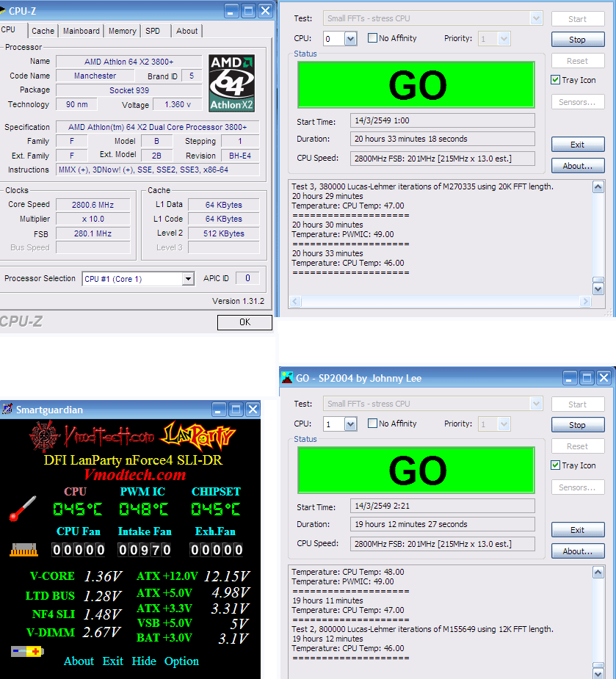Click the About link in Smartguardian
The image size is (616, 679).
79,661
